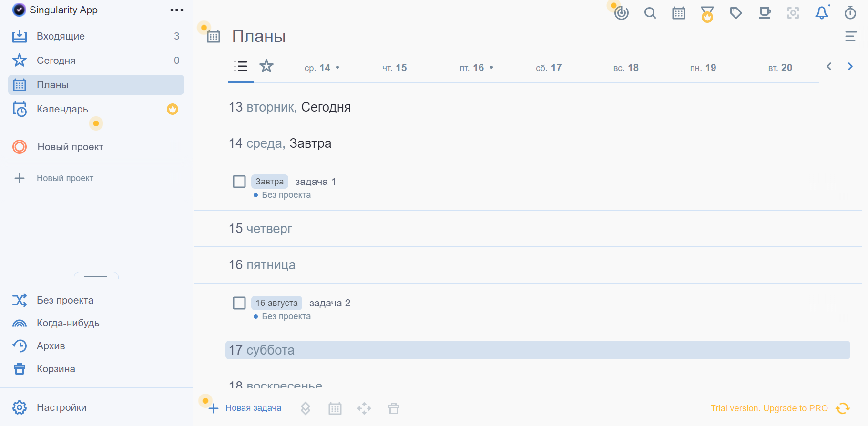Go to next week arrow
Viewport: 868px width, 426px height.
click(850, 66)
